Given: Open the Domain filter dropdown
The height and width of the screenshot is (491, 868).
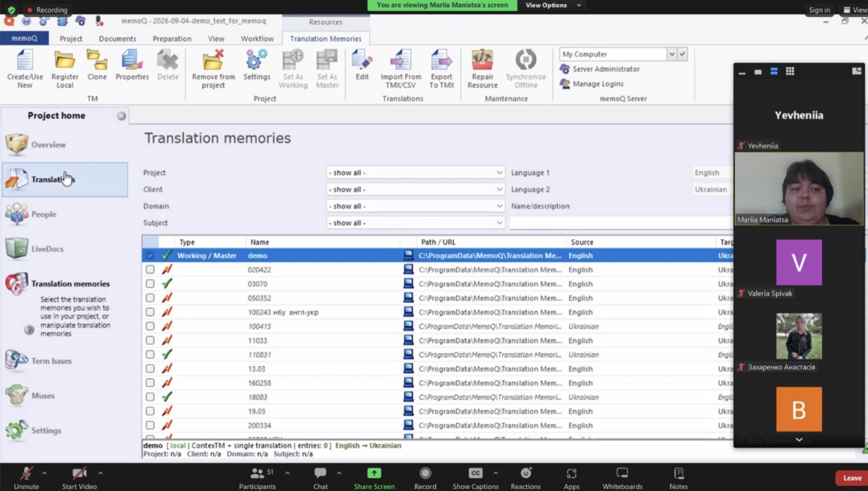Looking at the screenshot, I should coord(416,206).
